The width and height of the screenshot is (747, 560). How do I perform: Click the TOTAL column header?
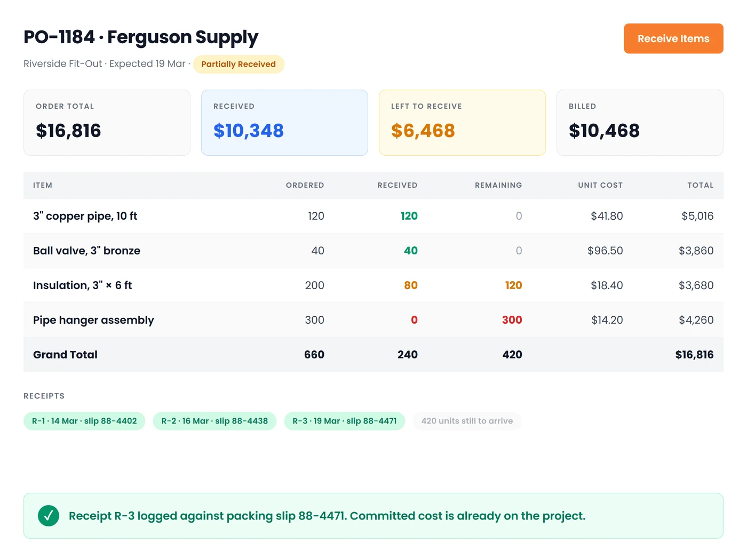coord(700,185)
